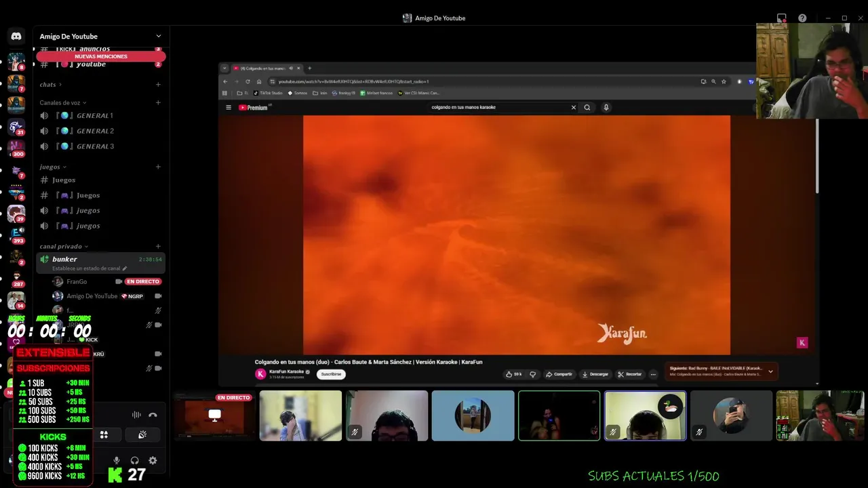Click the Suscribirse button
The width and height of the screenshot is (868, 488).
click(x=331, y=374)
